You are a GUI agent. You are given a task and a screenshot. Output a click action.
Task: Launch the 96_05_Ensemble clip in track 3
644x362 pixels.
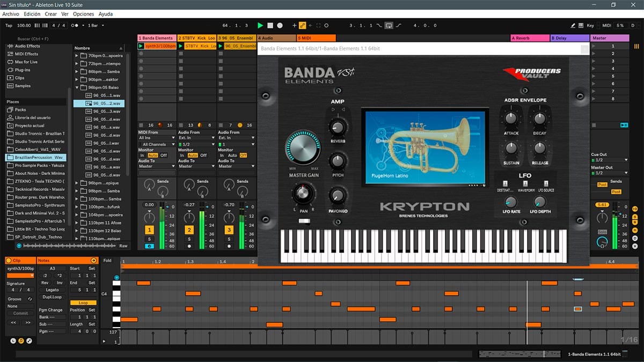click(x=221, y=46)
